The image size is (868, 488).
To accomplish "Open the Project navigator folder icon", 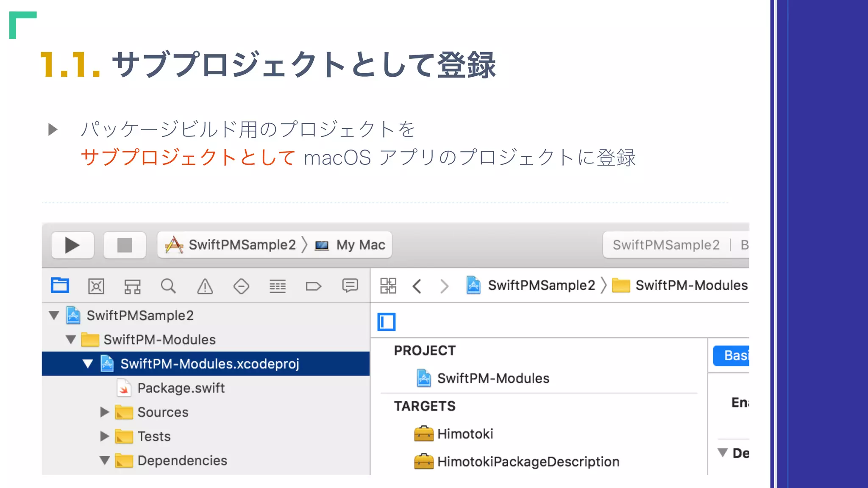I will (x=60, y=286).
